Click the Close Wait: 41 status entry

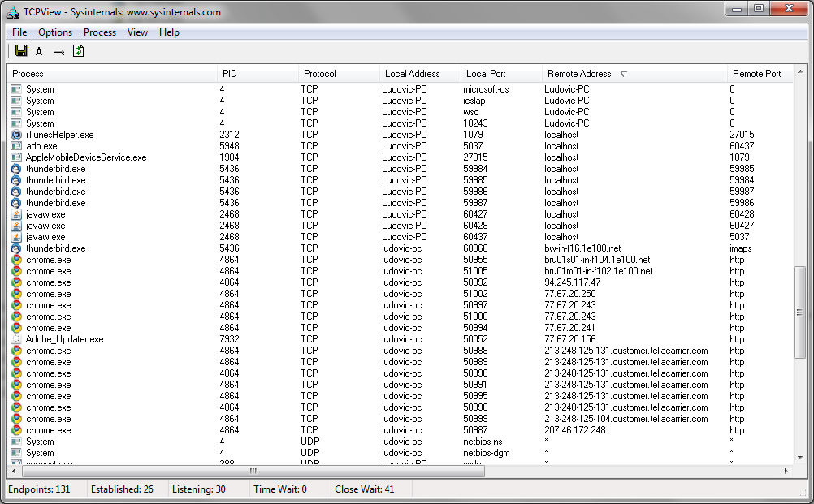click(x=365, y=489)
